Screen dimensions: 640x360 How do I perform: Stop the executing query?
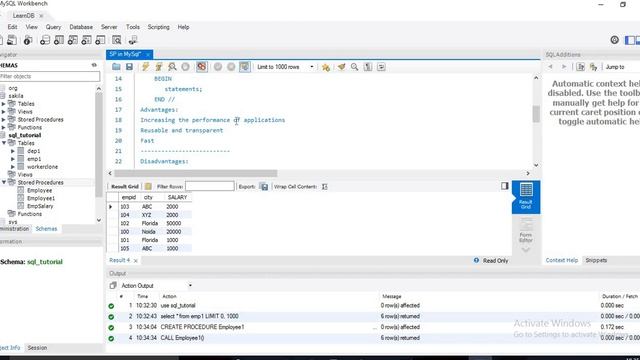[185, 67]
